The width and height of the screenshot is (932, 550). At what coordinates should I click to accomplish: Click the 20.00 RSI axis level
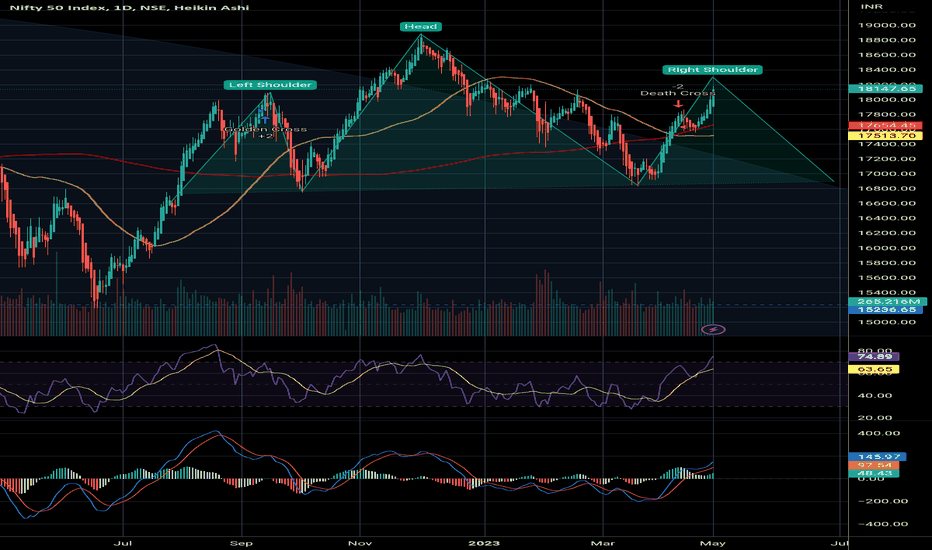coord(876,417)
